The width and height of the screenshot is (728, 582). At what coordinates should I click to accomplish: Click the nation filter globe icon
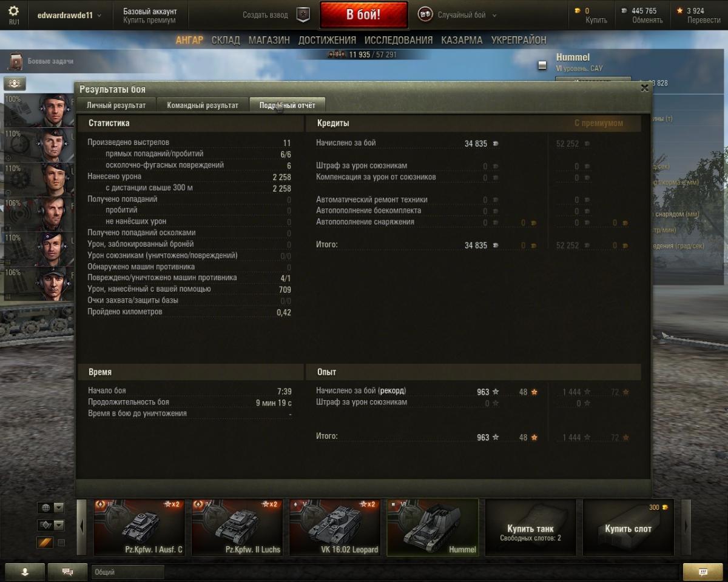tap(45, 507)
